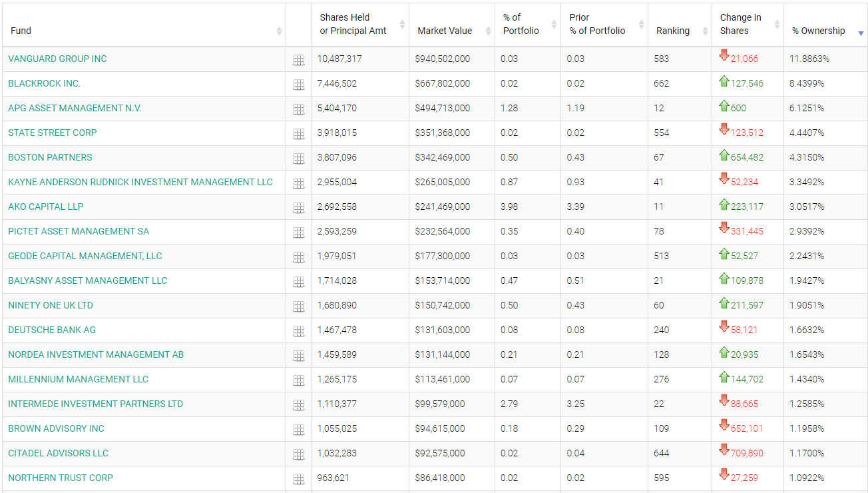Open INTERMEDE INVESTMENT PARTNERS LTD link
Viewport: 868px width, 493px height.
pos(95,404)
